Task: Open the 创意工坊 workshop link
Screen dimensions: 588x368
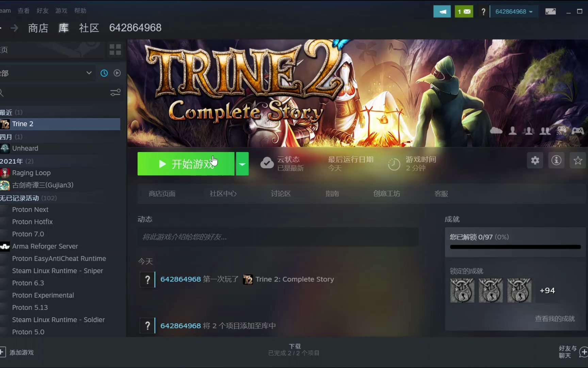Action: [x=387, y=194]
